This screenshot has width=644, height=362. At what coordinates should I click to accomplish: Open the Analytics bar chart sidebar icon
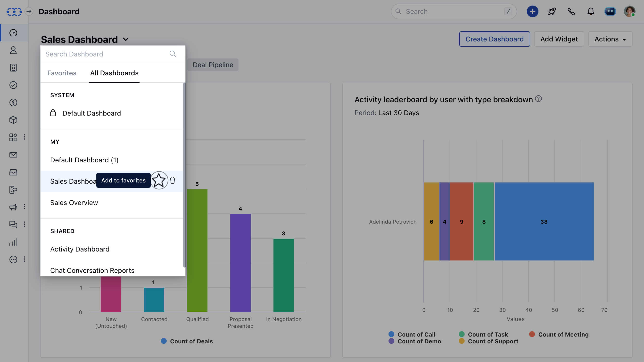(13, 242)
